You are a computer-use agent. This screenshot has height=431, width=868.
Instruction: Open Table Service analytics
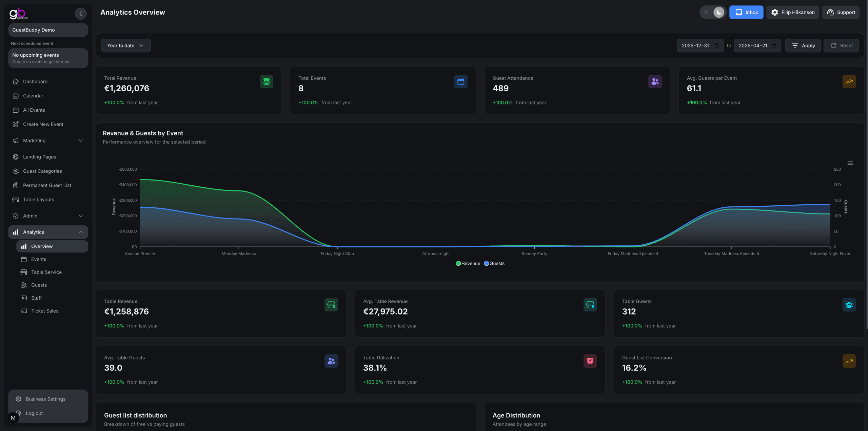click(52, 272)
